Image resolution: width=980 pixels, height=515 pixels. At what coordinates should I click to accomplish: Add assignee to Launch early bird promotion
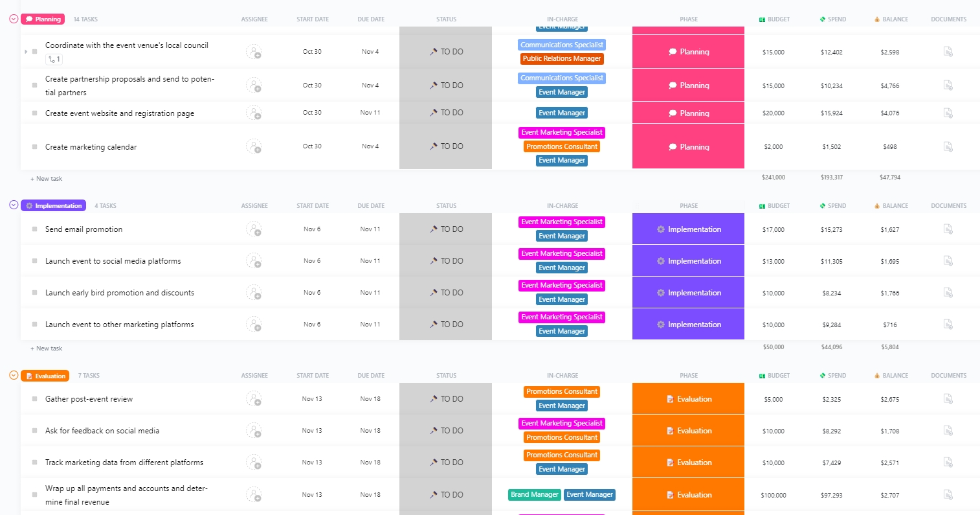click(x=254, y=293)
